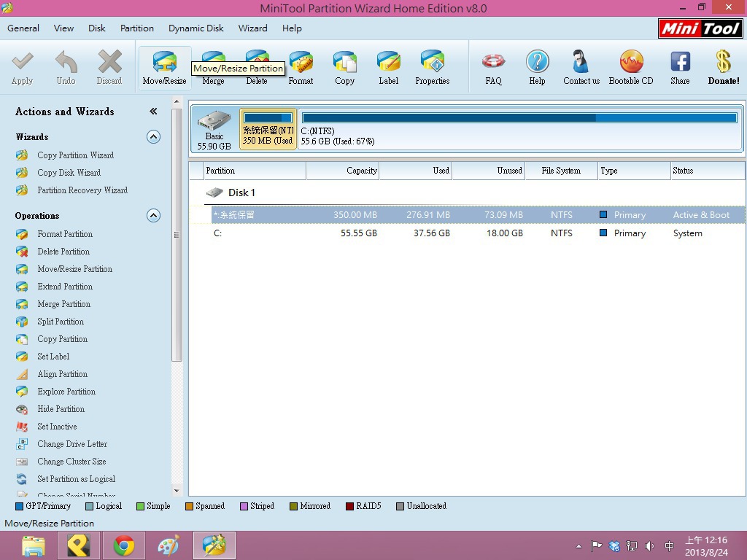Choose Set Inactive operation
The image size is (747, 560).
point(57,427)
